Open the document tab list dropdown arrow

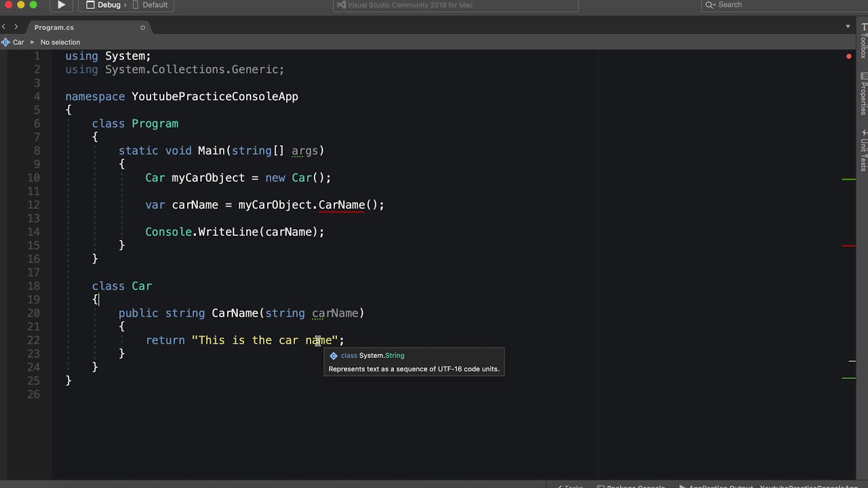coord(848,27)
